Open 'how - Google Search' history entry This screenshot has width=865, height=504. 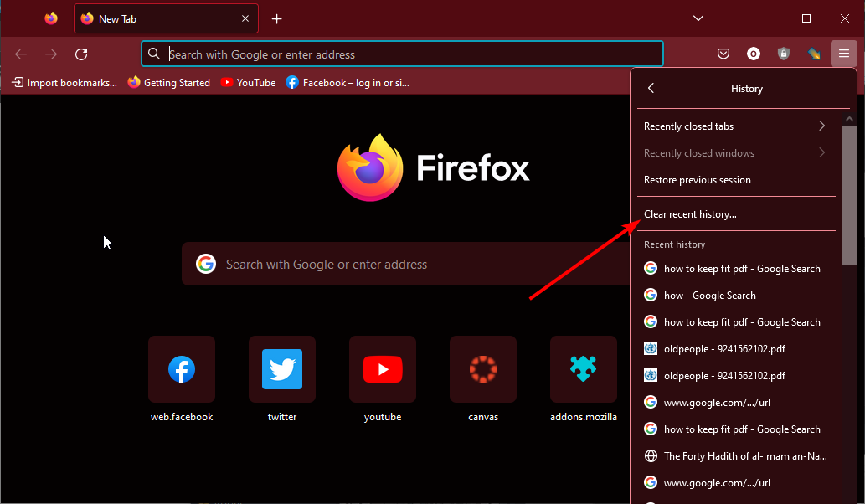736,295
